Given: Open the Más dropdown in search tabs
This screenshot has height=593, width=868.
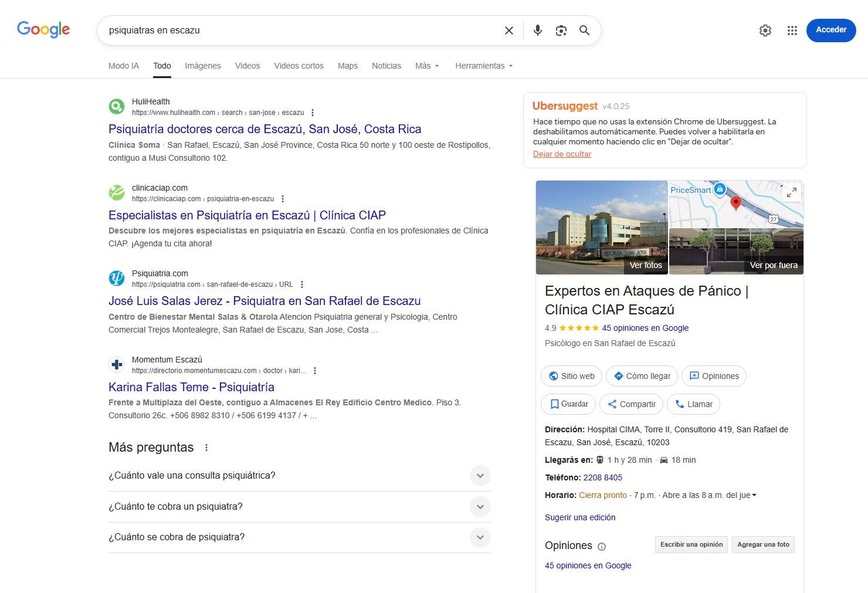Looking at the screenshot, I should (426, 66).
